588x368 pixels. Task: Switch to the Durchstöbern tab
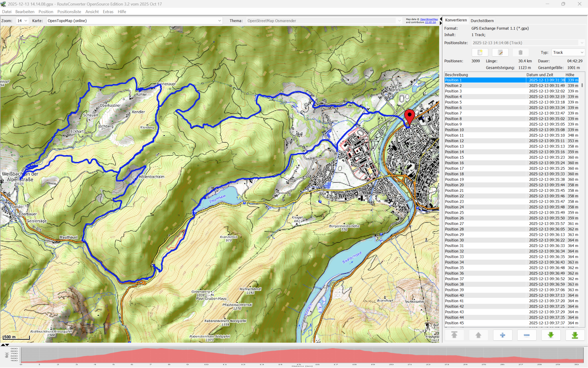click(x=482, y=21)
